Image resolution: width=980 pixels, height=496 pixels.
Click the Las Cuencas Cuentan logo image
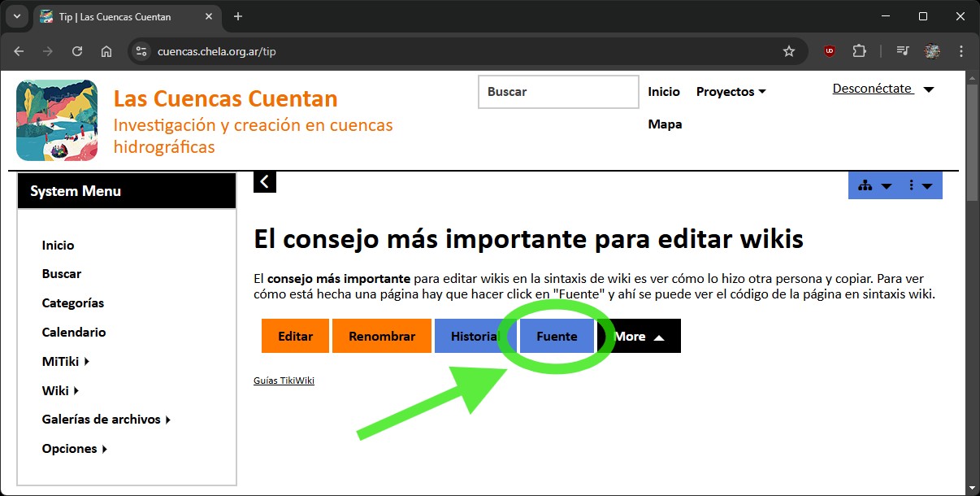(x=57, y=120)
